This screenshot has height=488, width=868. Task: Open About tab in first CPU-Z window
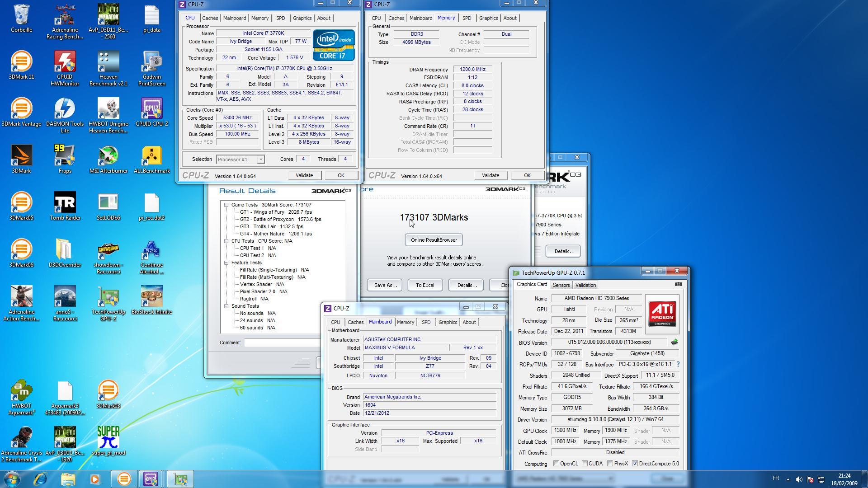click(x=324, y=18)
